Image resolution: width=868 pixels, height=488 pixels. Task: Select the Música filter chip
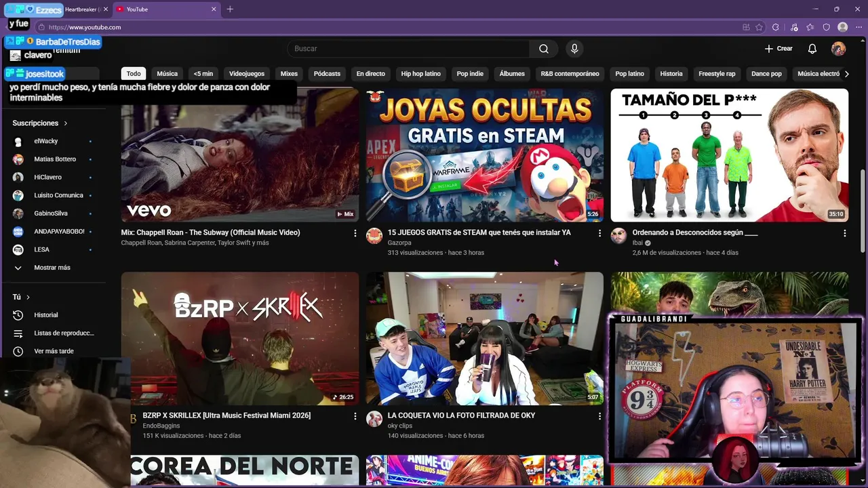click(x=167, y=74)
